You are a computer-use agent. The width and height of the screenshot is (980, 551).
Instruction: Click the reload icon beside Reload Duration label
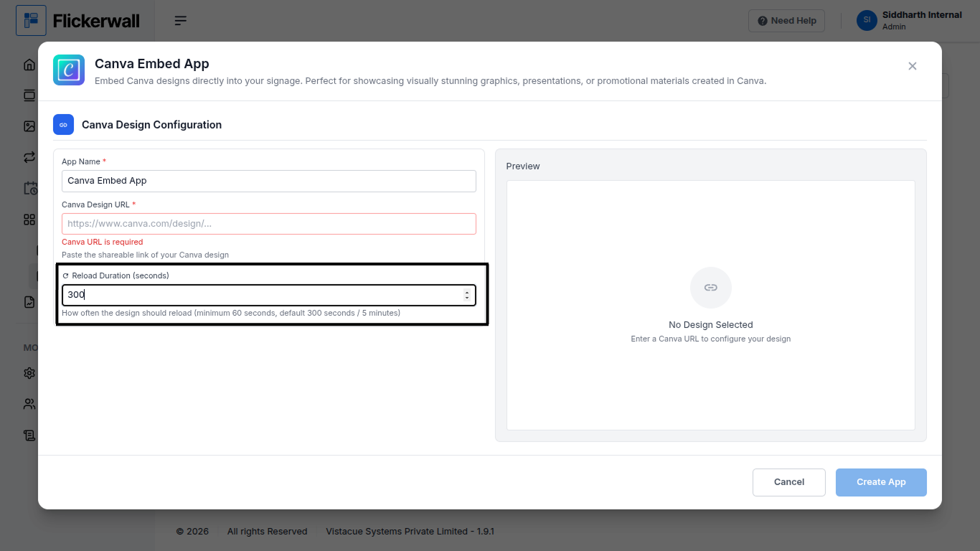coord(65,275)
